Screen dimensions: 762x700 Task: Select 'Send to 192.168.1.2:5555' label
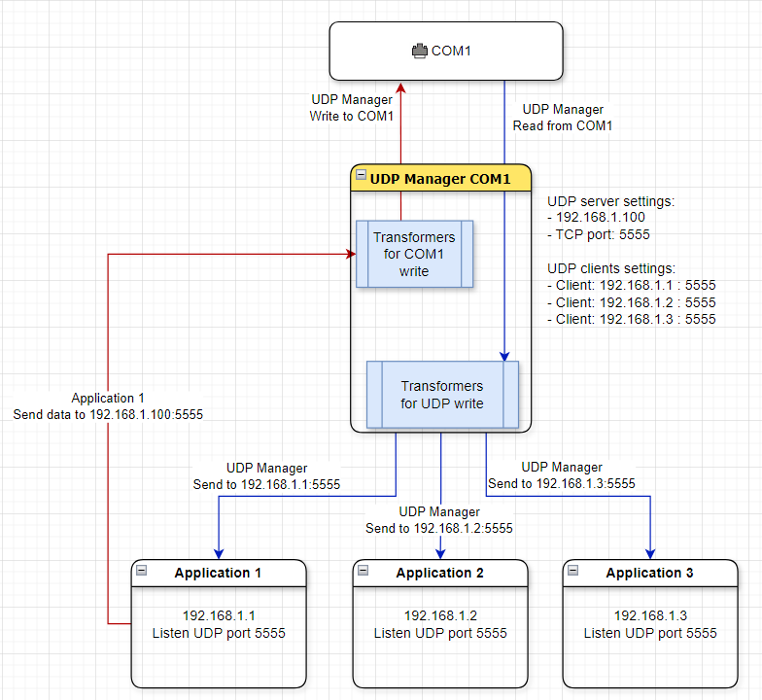[439, 529]
